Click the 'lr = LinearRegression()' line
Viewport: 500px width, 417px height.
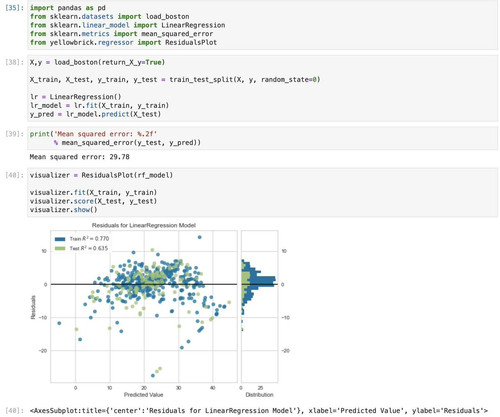[76, 97]
